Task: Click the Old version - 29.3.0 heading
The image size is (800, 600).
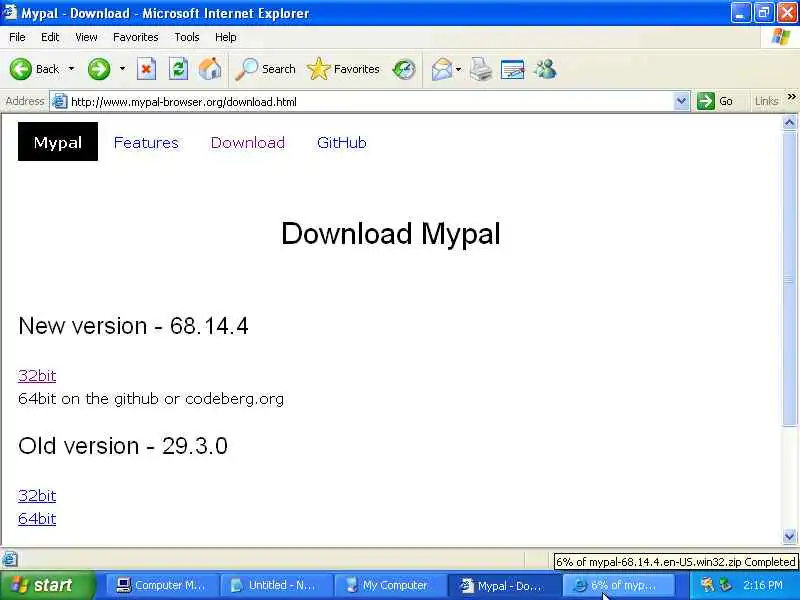Action: pos(122,446)
